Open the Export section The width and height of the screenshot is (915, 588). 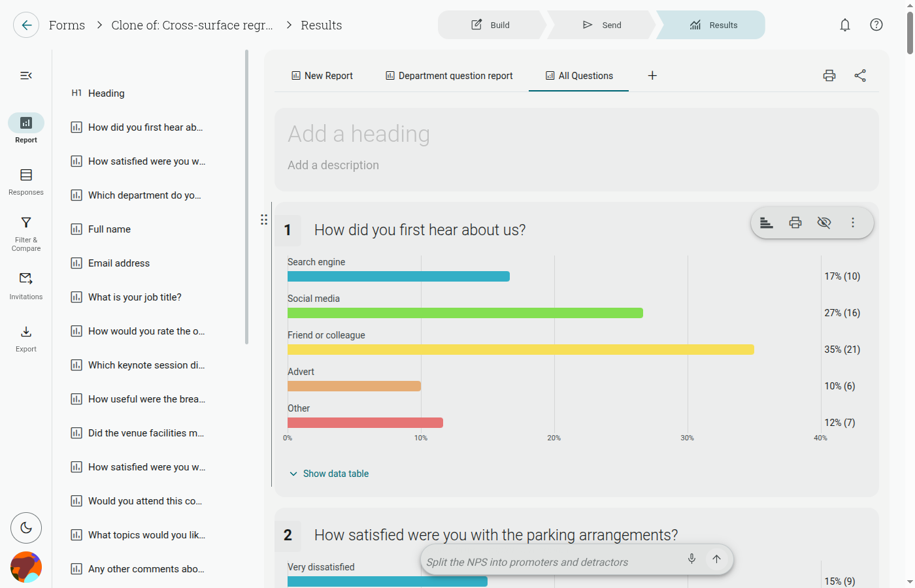26,338
